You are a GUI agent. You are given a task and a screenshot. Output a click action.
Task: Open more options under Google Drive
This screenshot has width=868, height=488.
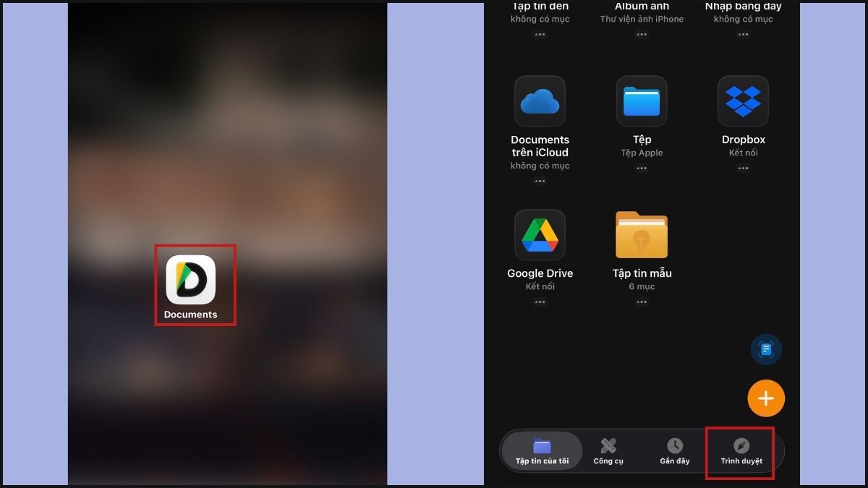coord(540,302)
